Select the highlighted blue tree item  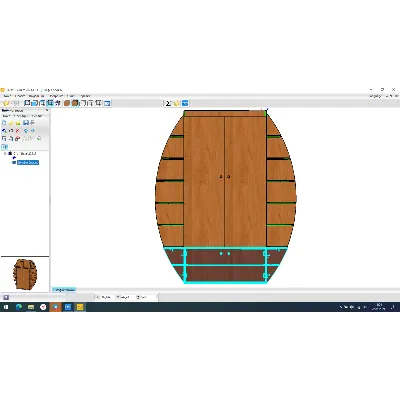tap(28, 162)
